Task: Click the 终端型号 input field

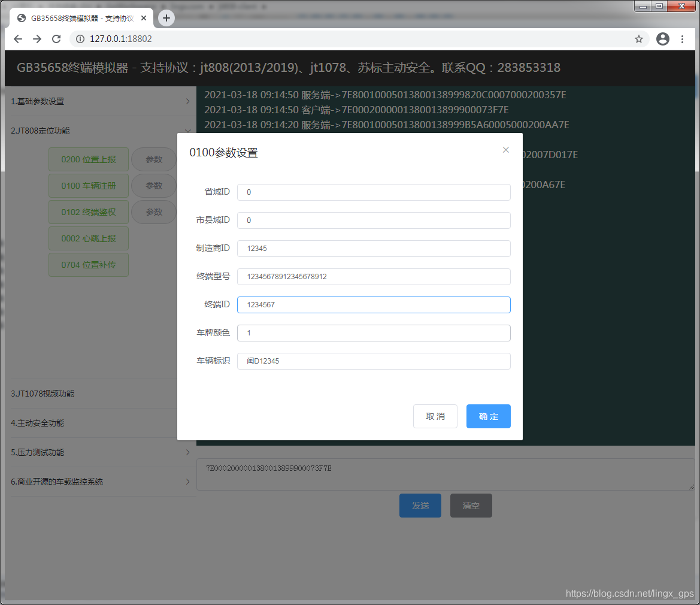Action: tap(374, 276)
